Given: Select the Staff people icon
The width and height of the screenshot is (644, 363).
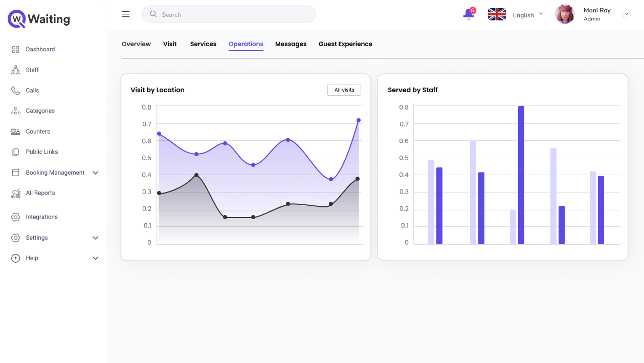Looking at the screenshot, I should [15, 70].
